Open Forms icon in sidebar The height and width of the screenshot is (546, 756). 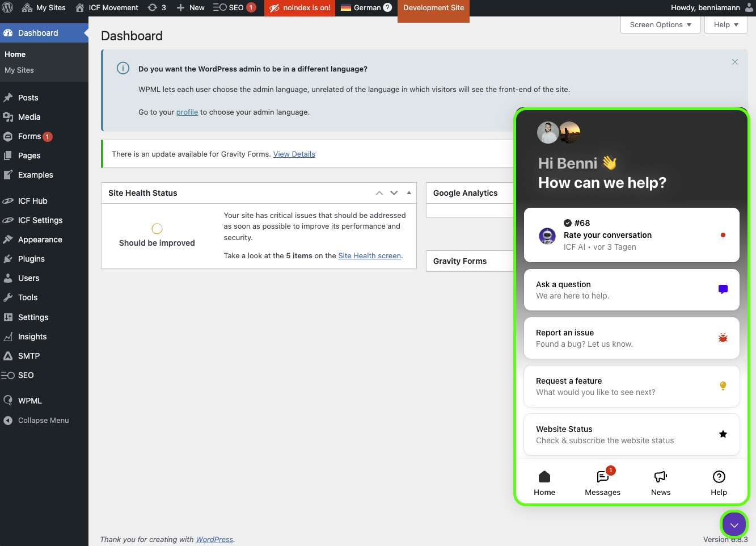[8, 136]
